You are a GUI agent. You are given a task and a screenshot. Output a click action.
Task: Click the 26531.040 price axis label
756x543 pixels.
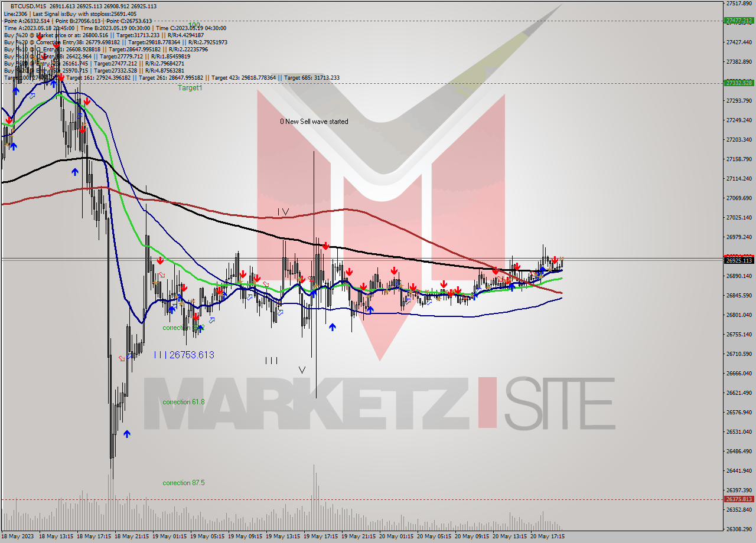tap(739, 432)
